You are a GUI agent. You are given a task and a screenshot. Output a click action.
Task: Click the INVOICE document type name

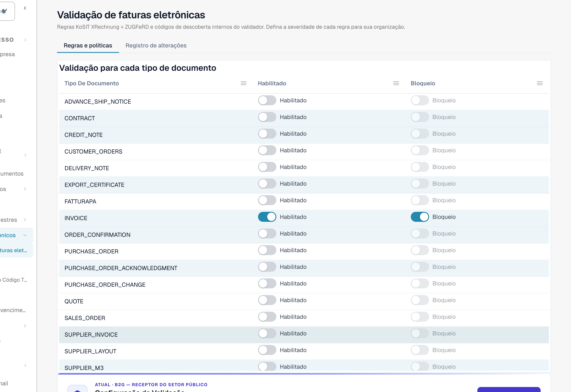[76, 218]
